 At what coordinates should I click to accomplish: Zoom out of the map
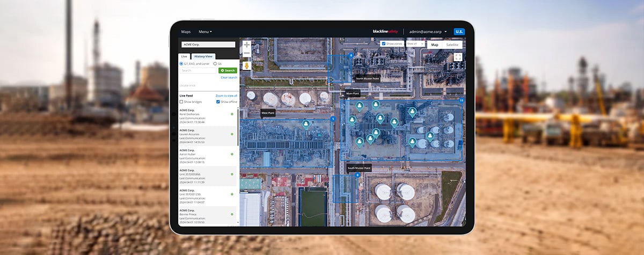click(247, 53)
